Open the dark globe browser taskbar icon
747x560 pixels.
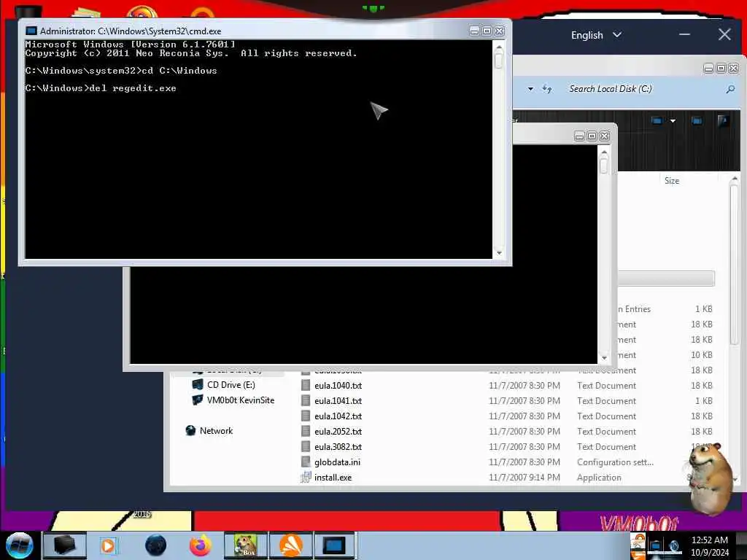click(x=156, y=545)
